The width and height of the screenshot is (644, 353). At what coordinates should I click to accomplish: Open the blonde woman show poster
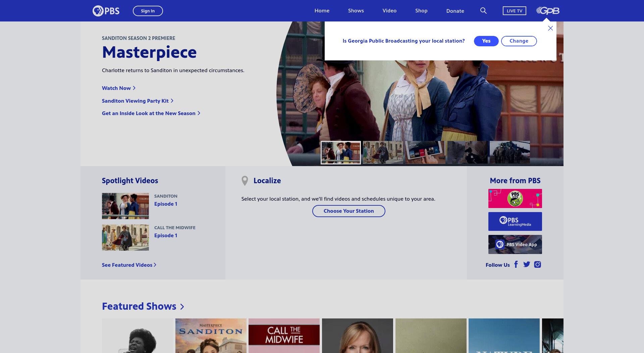358,336
